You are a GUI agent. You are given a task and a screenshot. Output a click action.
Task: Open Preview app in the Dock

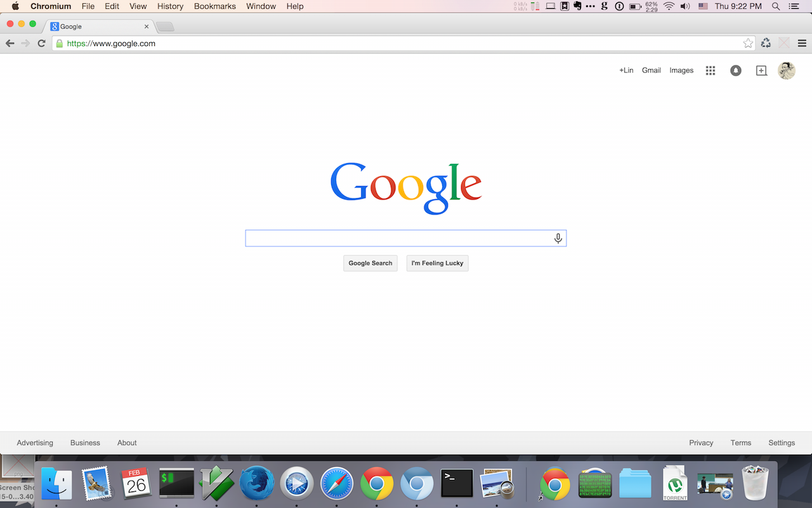[x=497, y=485]
